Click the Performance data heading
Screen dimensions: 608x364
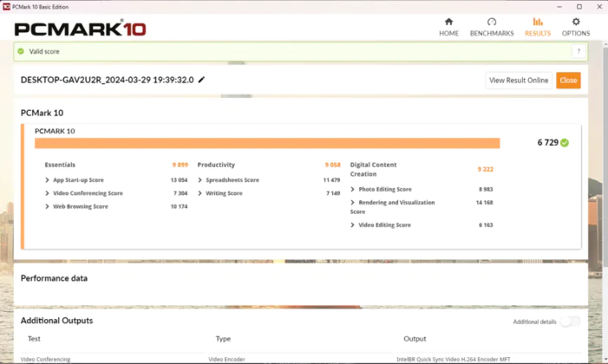[x=54, y=278]
